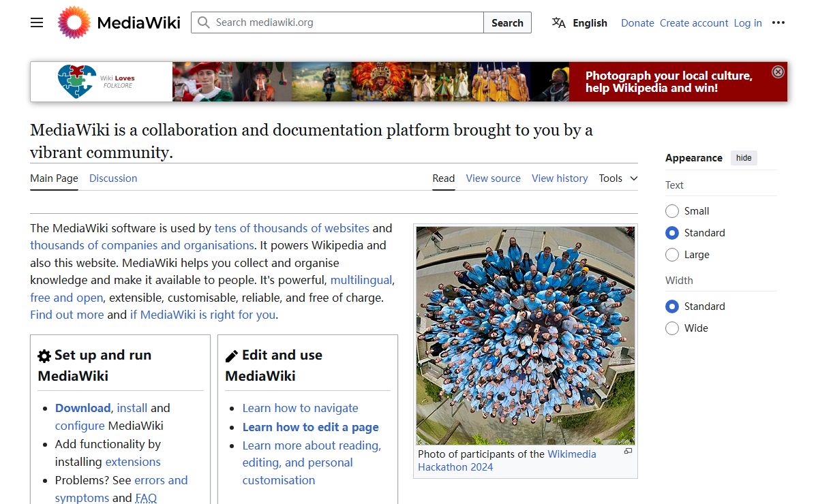Image resolution: width=818 pixels, height=504 pixels.
Task: Open the extensions link
Action: (x=133, y=462)
